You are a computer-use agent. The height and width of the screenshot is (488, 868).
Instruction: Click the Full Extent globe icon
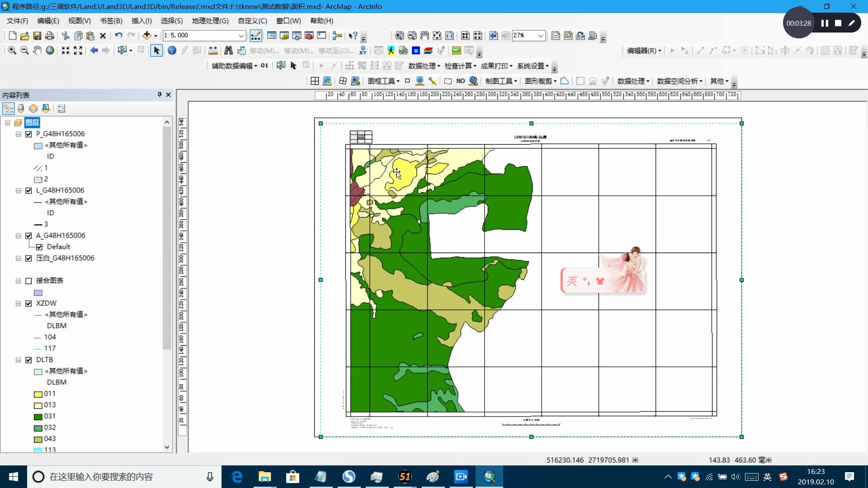50,51
